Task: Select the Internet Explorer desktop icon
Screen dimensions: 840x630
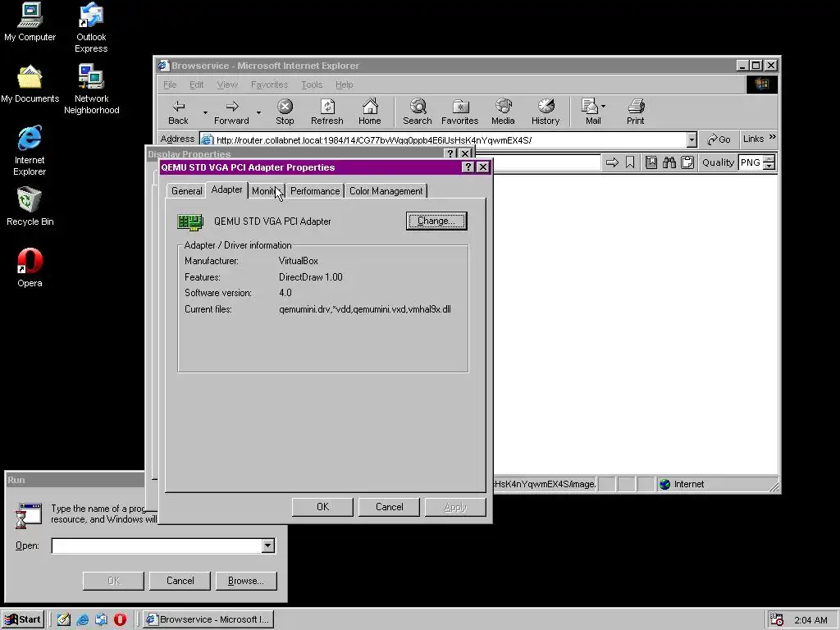Action: pyautogui.click(x=30, y=151)
